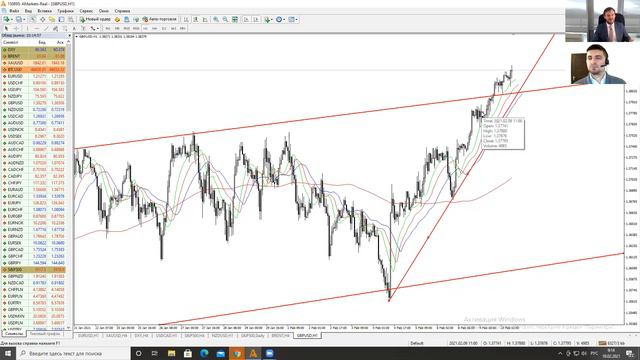This screenshot has height=360, width=640.
Task: Toggle the Авто-торговля button
Action: tap(160, 19)
